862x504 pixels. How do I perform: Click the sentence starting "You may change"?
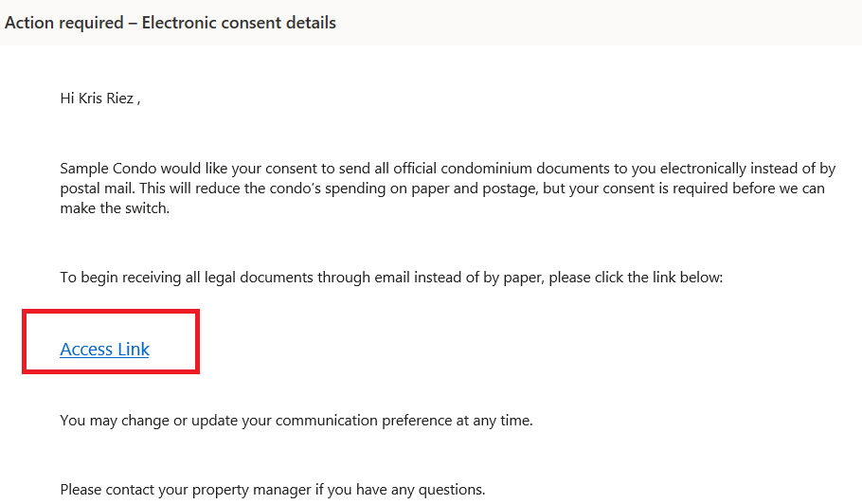[x=296, y=420]
